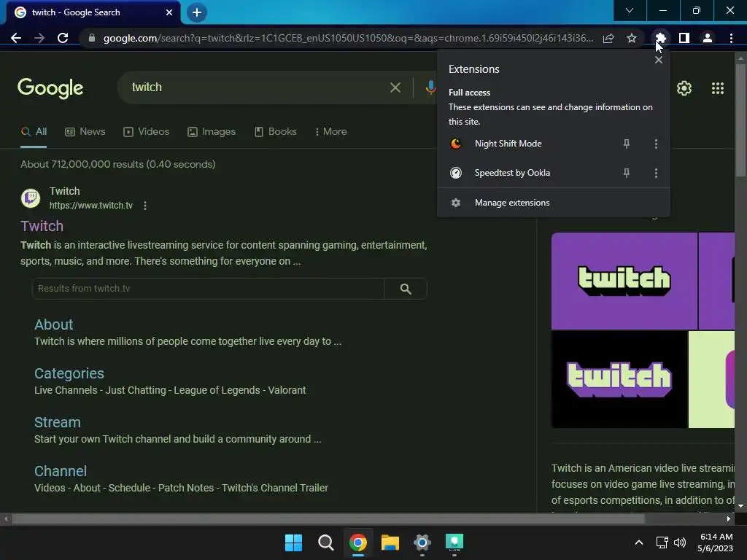The image size is (747, 560).
Task: Open Chrome three-dot menu
Action: 731,38
